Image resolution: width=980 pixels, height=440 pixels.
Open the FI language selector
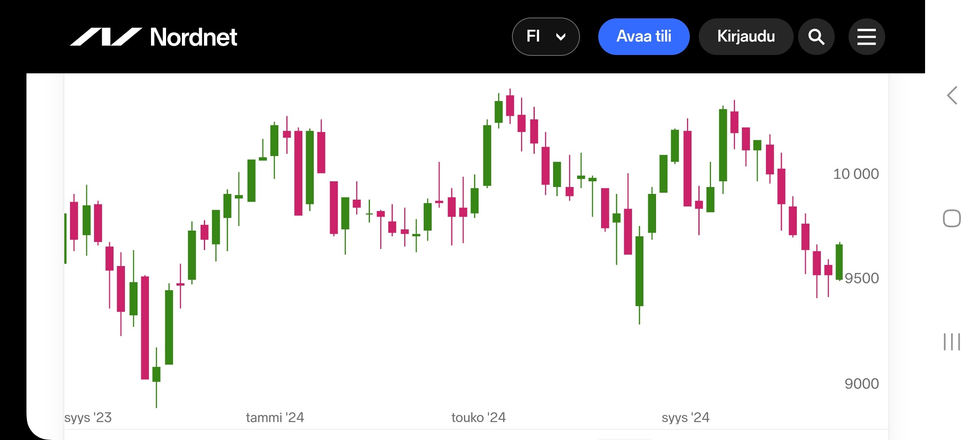point(545,37)
